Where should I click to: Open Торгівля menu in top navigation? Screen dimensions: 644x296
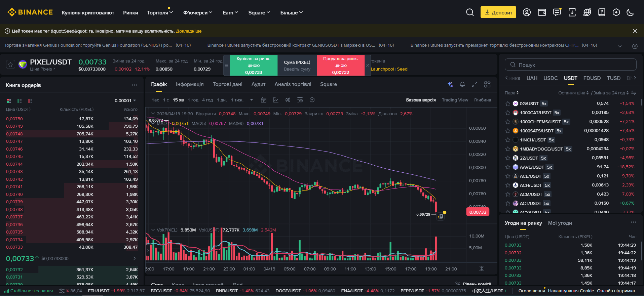point(160,12)
